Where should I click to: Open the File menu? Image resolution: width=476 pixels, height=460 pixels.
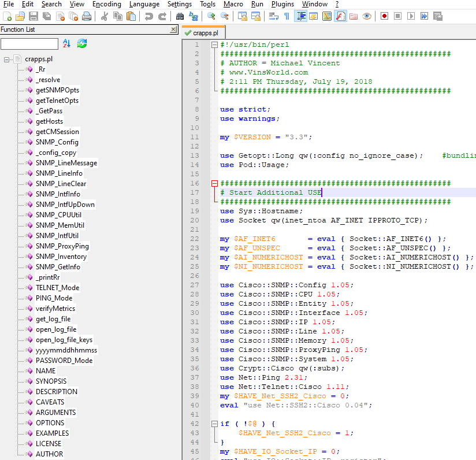pyautogui.click(x=9, y=4)
